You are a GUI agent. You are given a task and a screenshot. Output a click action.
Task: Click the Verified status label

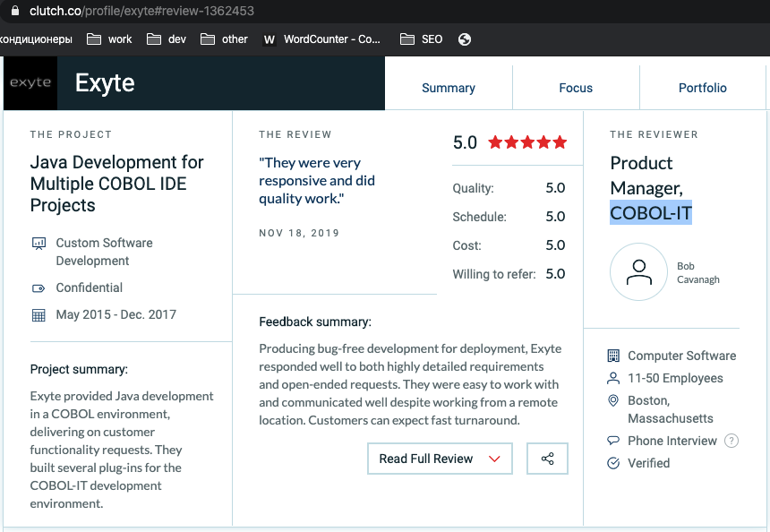click(x=649, y=463)
